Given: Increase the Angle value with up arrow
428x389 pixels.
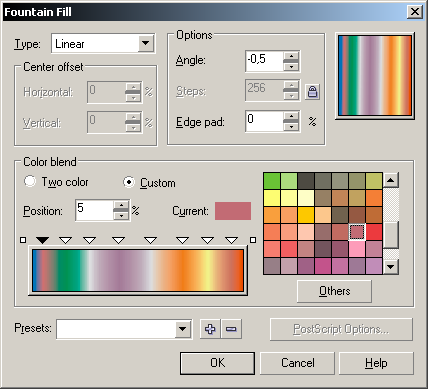Looking at the screenshot, I should tap(291, 56).
